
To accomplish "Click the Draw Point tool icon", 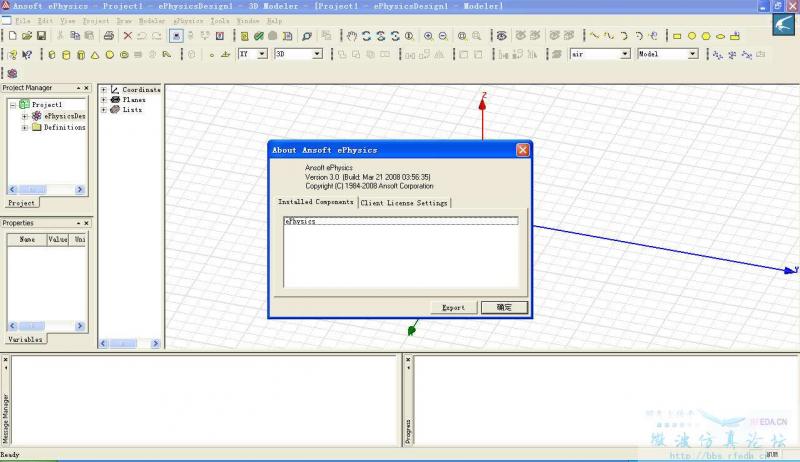I will 211,55.
